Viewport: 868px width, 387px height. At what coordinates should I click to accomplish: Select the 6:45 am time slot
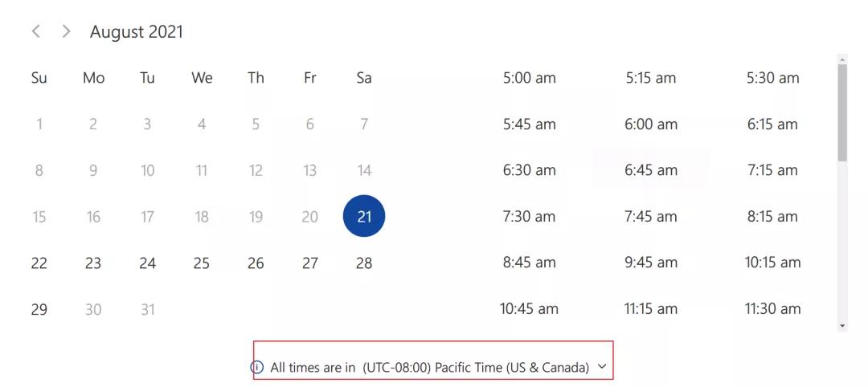tap(651, 170)
